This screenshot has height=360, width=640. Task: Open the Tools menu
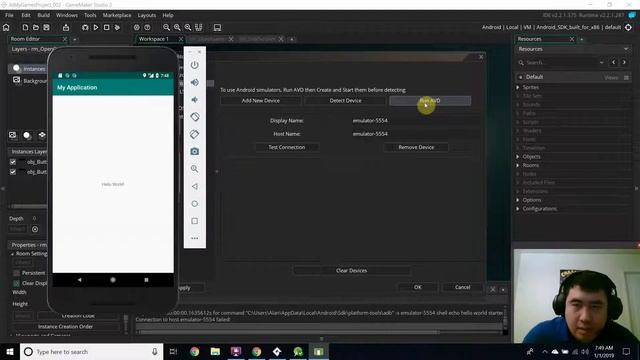pos(90,15)
